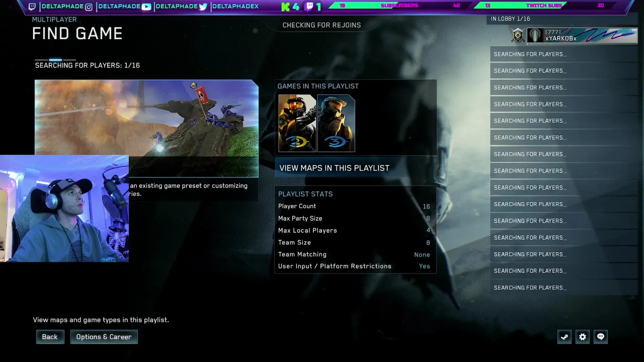Click the purple Twitch counter icon
Viewport: 644px width, 362px height.
pos(309,7)
